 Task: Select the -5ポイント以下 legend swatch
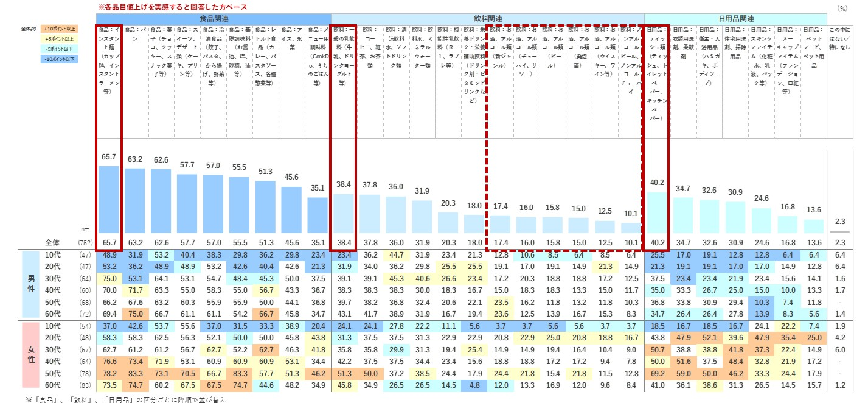pos(60,49)
